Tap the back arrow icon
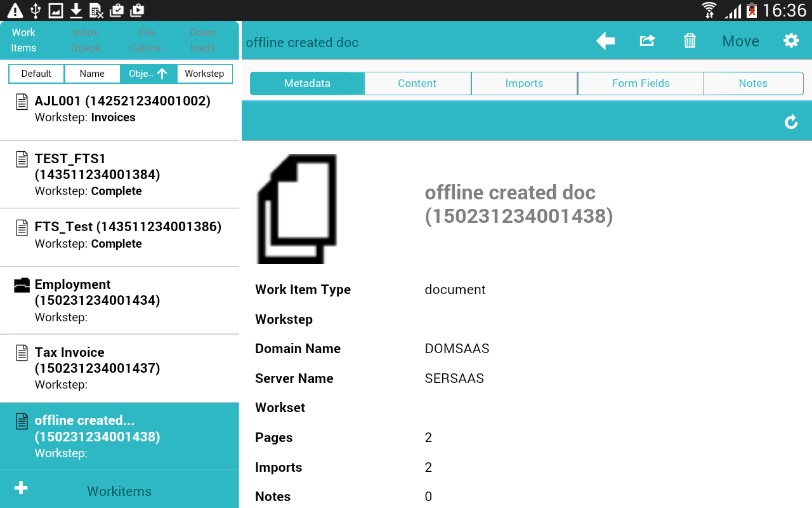812x508 pixels. pyautogui.click(x=605, y=41)
